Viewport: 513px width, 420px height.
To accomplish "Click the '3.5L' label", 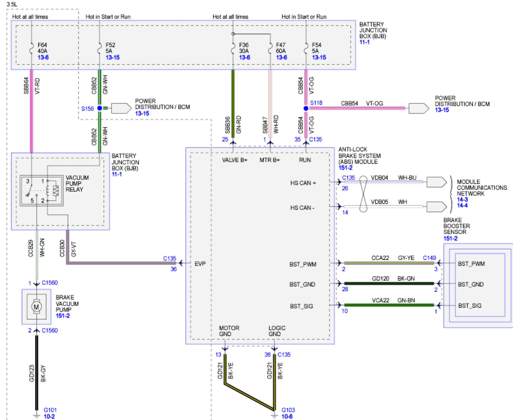I will click(x=12, y=4).
